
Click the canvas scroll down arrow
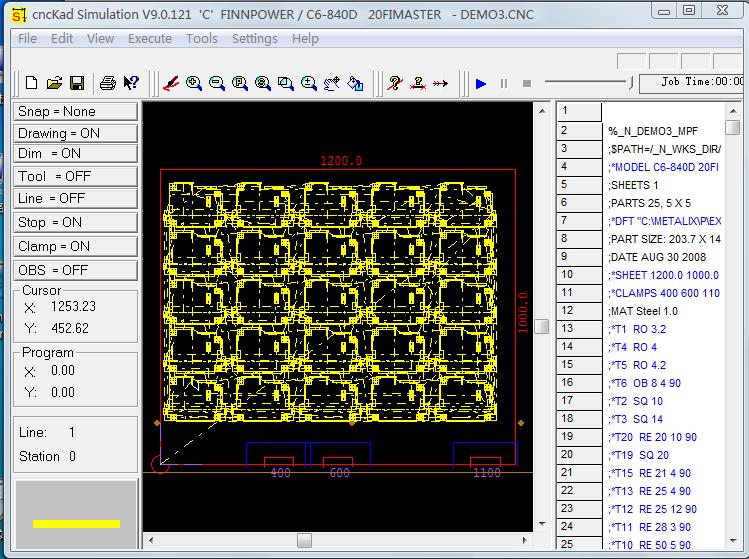tap(542, 524)
